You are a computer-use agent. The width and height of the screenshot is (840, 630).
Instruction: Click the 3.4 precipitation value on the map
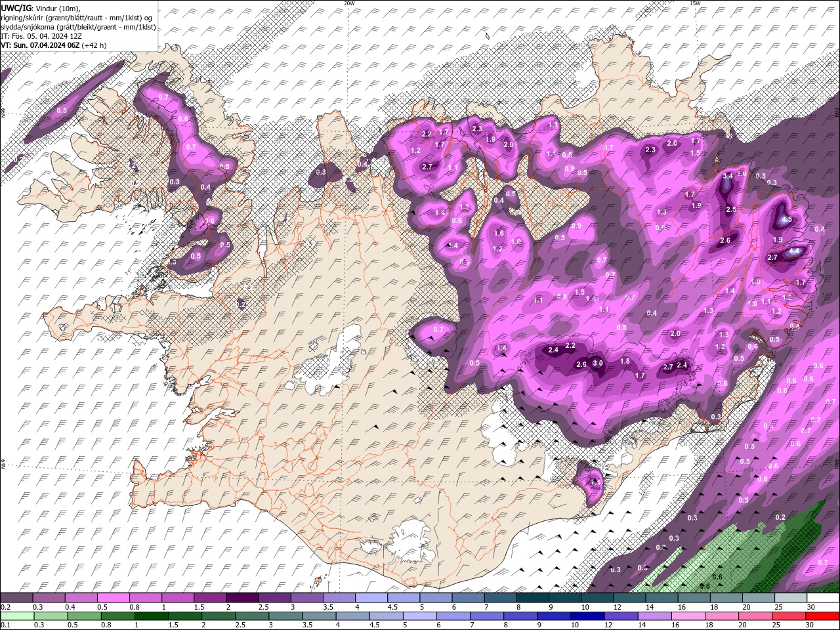tap(728, 176)
